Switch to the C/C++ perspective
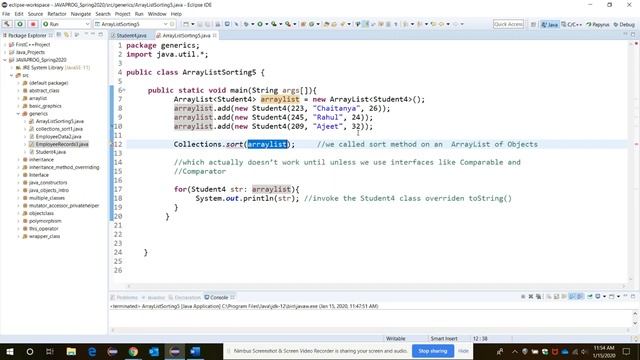Image resolution: width=640 pixels, height=360 pixels. tap(571, 24)
